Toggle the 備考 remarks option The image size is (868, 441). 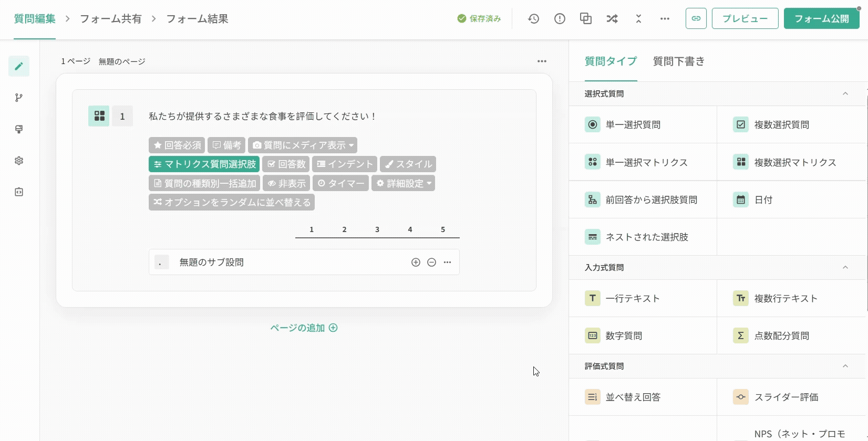point(226,145)
